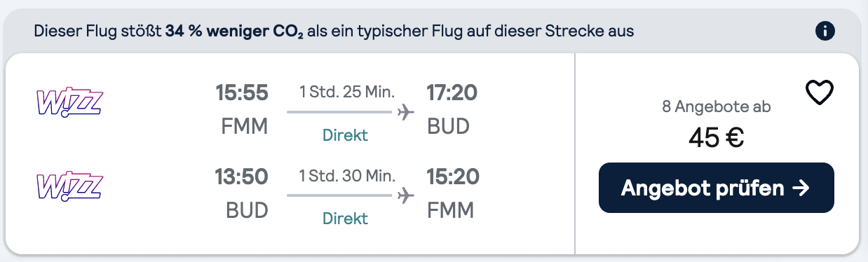Click the return Wizz Air logo
This screenshot has width=868, height=262.
coord(69,186)
